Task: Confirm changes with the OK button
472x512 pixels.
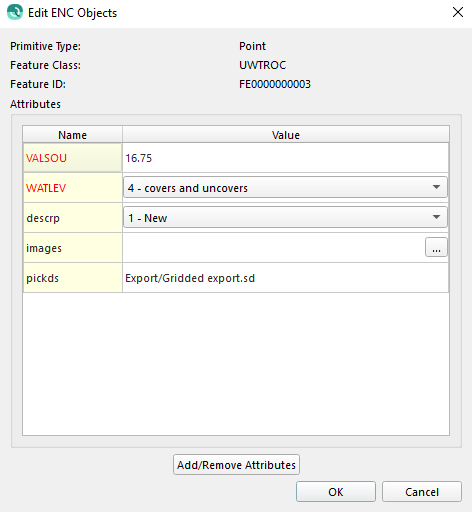Action: pyautogui.click(x=336, y=492)
